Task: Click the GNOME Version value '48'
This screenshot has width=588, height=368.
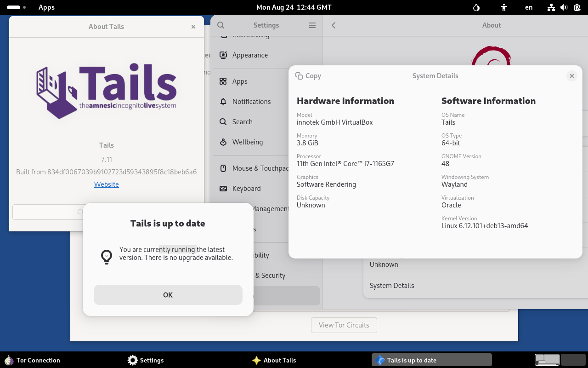Action: (445, 164)
